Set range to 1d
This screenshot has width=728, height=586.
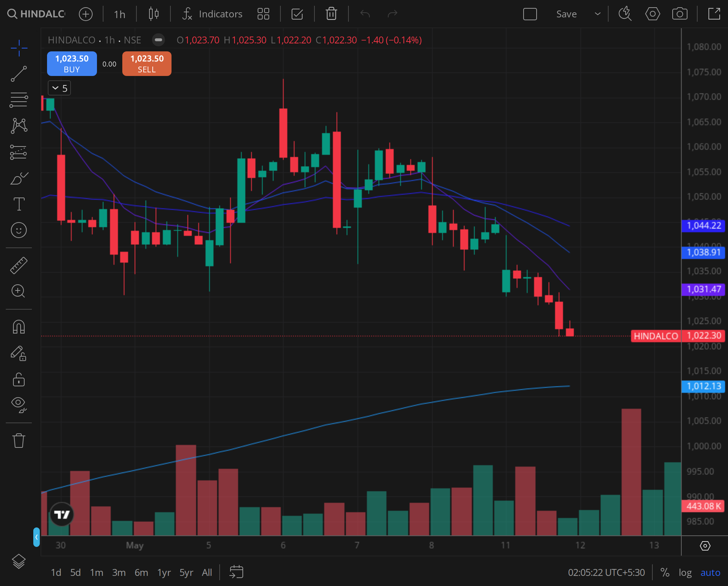tap(56, 572)
